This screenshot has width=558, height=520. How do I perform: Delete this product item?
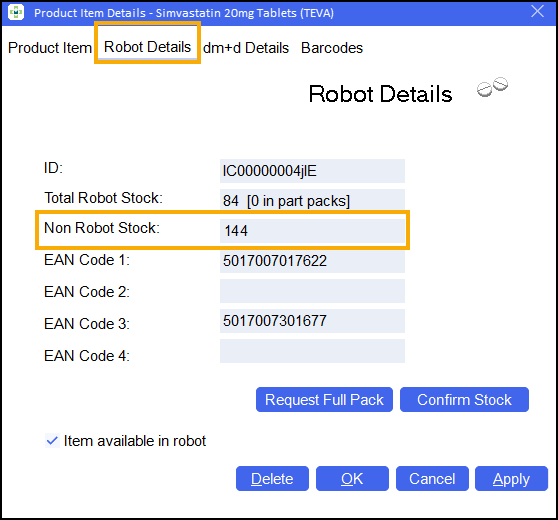pos(272,478)
